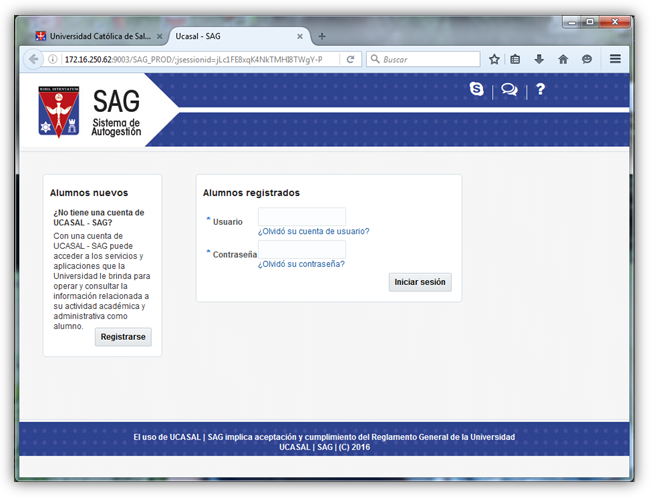Open the Firefox hamburger menu
This screenshot has width=651, height=498.
pyautogui.click(x=615, y=59)
